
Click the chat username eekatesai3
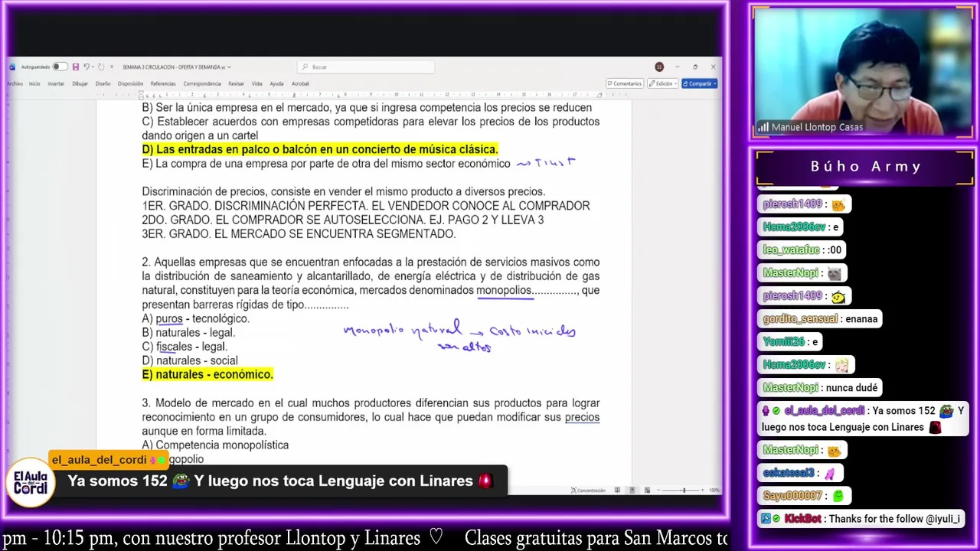[x=789, y=473]
